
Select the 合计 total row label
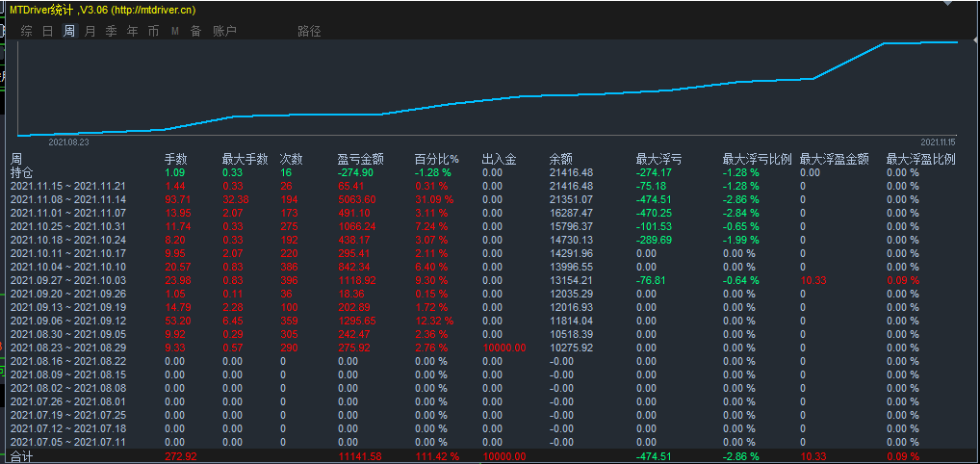pos(22,457)
